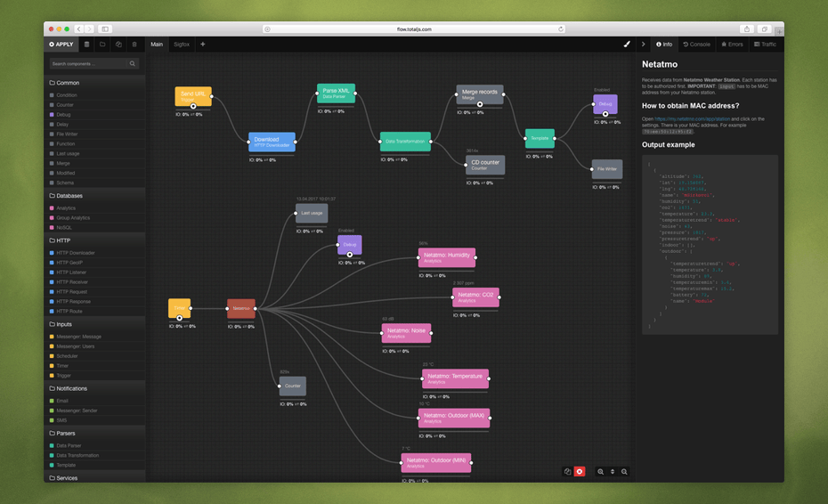
Task: Click the Send URL trigger node
Action: tap(193, 96)
